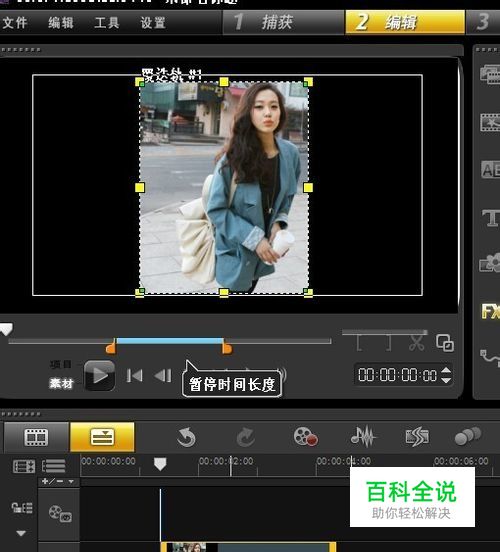The width and height of the screenshot is (500, 552).
Task: Open the transitions library icon
Action: 490,122
